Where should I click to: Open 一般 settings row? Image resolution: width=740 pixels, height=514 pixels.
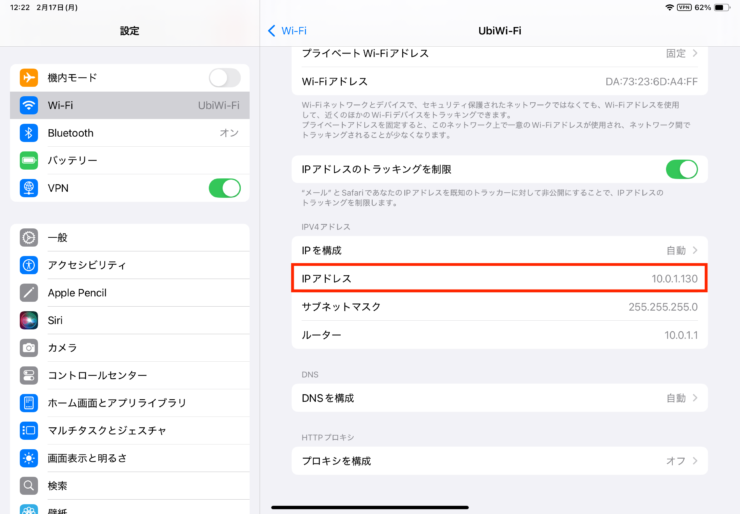tap(130, 237)
